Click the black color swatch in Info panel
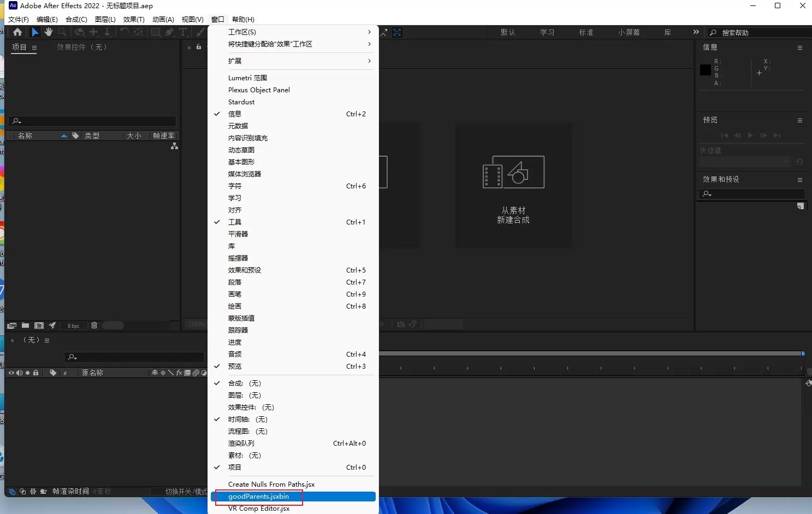The image size is (812, 514). (706, 70)
